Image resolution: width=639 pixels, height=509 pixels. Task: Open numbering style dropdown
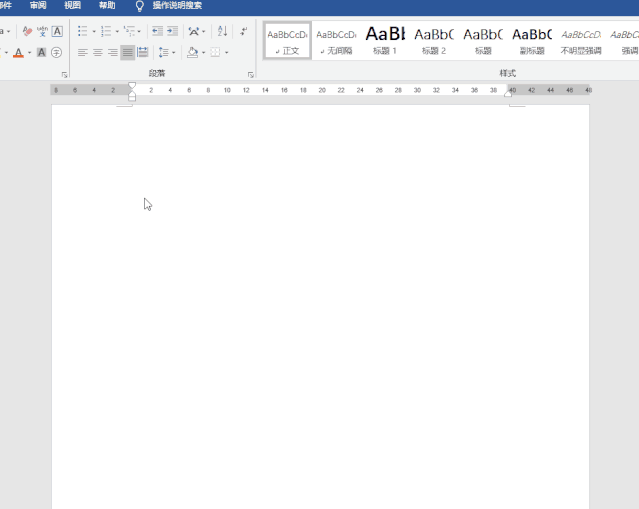pyautogui.click(x=117, y=31)
